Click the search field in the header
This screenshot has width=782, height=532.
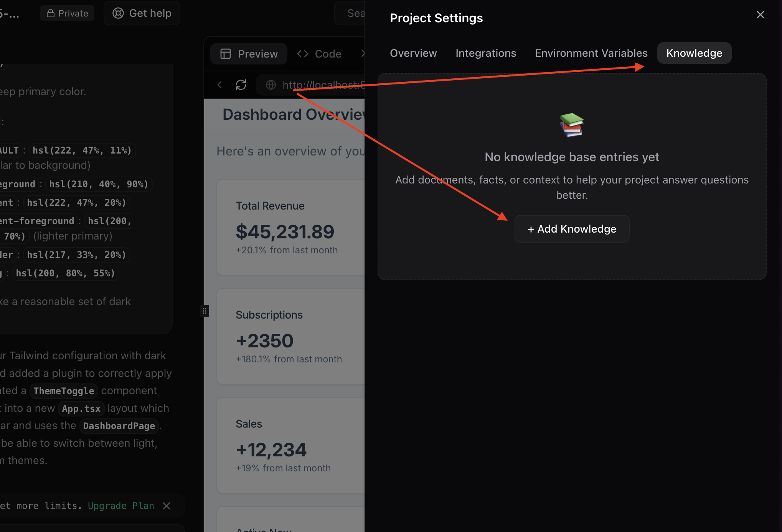pos(350,13)
